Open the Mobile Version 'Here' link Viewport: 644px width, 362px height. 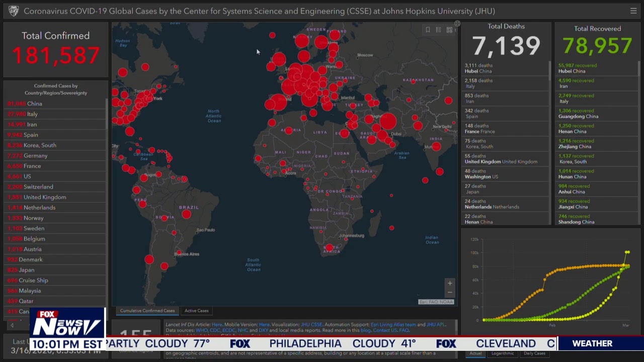tap(264, 325)
